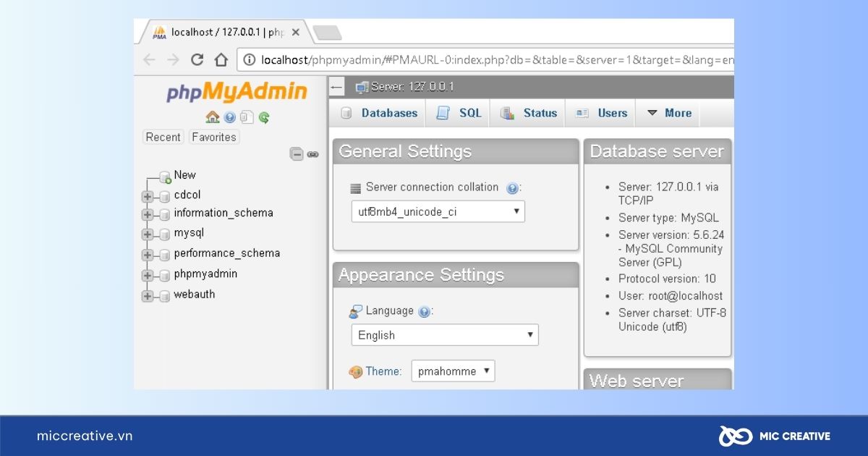Open the Databases tab
The image size is (868, 456).
point(378,113)
